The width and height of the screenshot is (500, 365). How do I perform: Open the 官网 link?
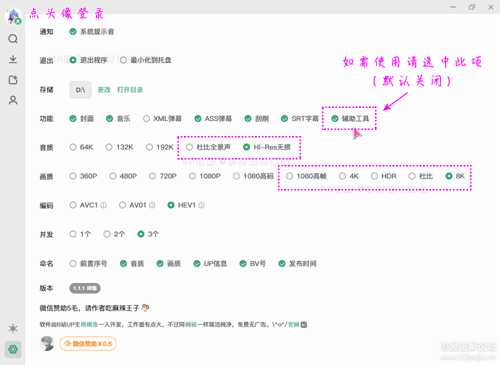(294, 324)
